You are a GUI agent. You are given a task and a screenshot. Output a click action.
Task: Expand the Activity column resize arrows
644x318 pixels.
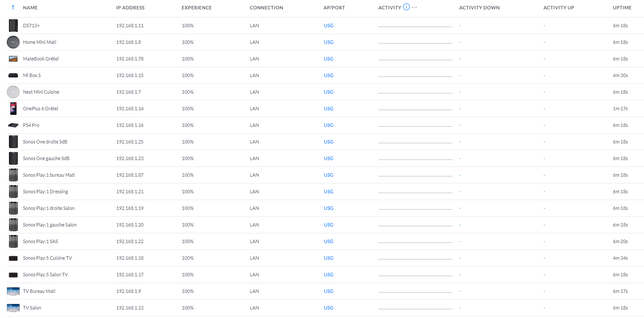click(x=415, y=8)
